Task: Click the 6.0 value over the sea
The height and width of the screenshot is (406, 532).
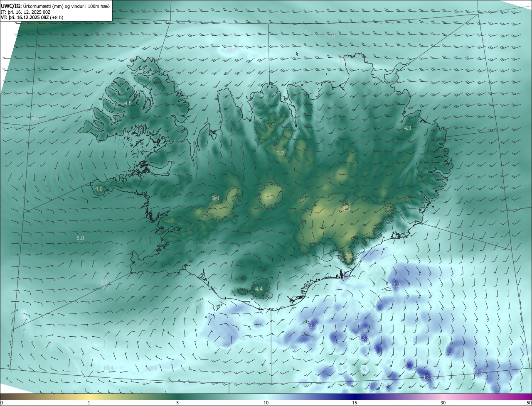Action: click(80, 238)
